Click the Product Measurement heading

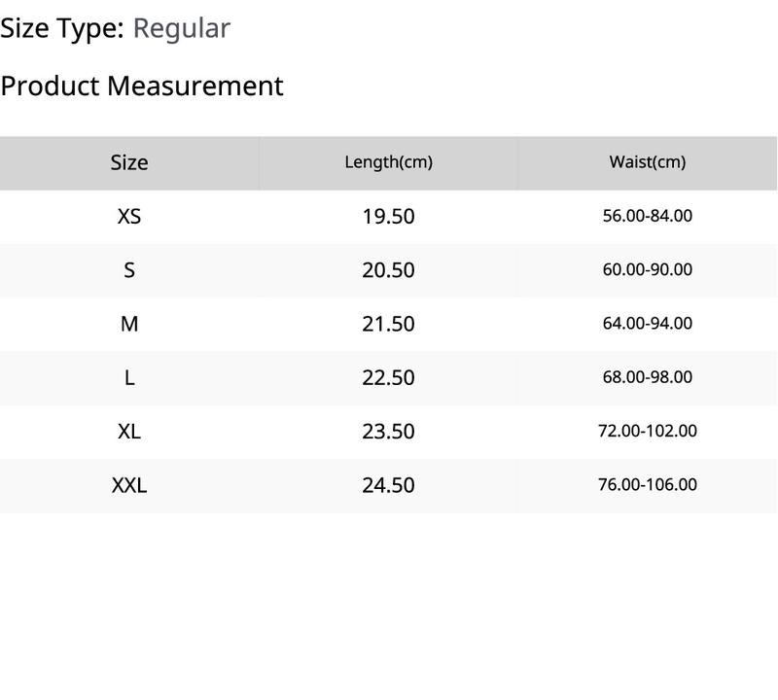pyautogui.click(x=142, y=87)
